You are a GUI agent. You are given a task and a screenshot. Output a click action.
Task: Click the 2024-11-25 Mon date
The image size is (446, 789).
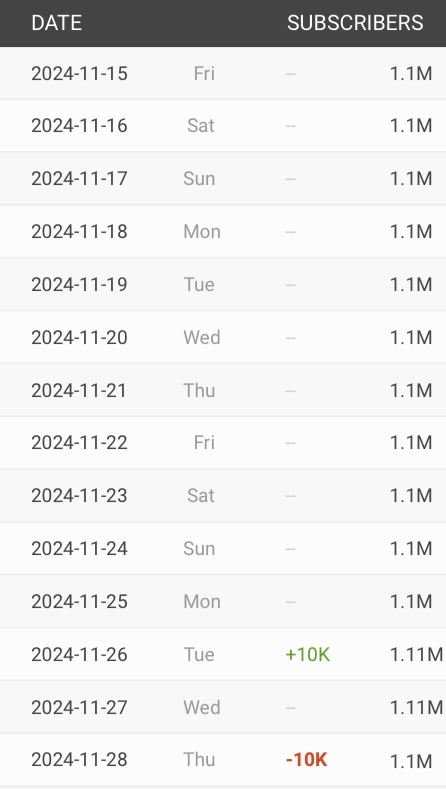pyautogui.click(x=80, y=602)
